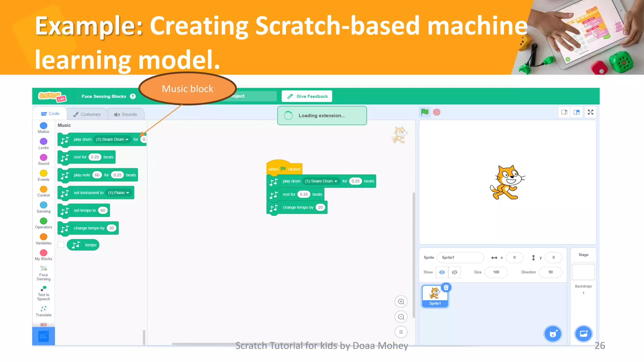The width and height of the screenshot is (644, 362).
Task: Show the sprite using eye icon
Action: click(x=442, y=272)
